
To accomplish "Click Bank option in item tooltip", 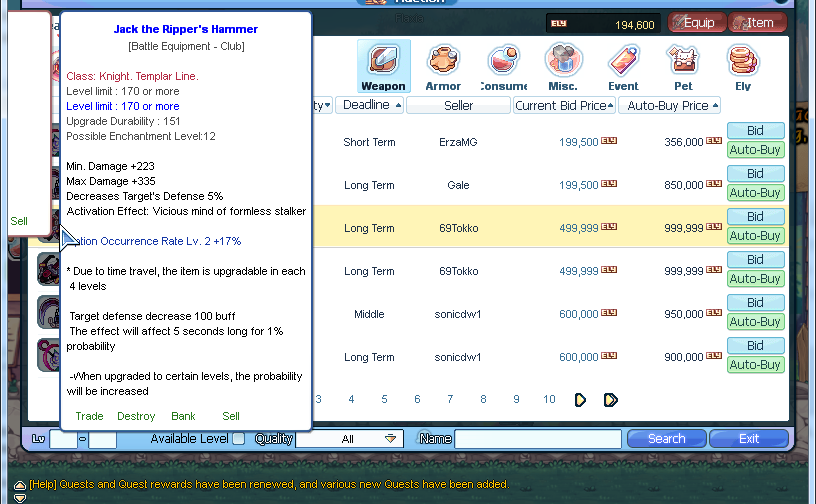I will click(183, 416).
